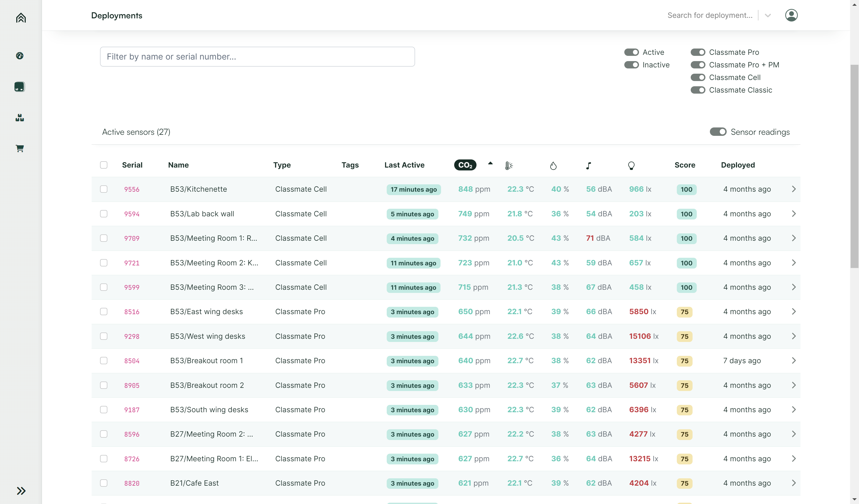This screenshot has height=504, width=859.
Task: Toggle the Inactive sensors filter switch
Action: [x=631, y=65]
